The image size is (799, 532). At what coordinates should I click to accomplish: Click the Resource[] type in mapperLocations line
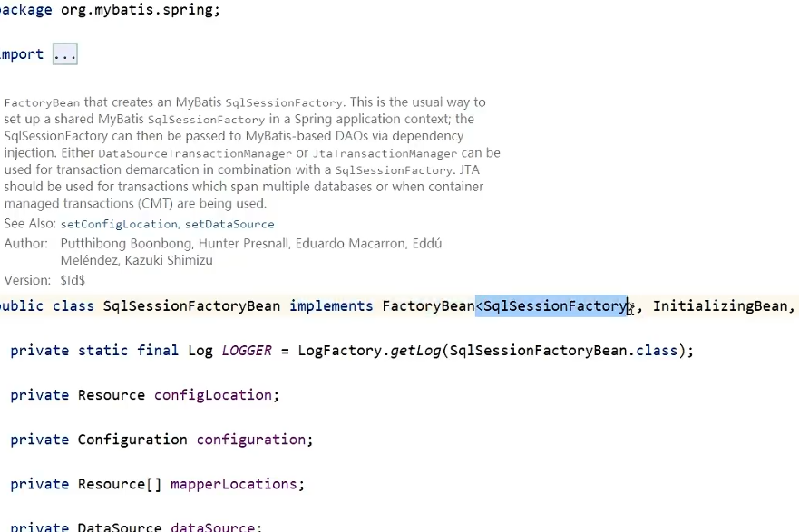coord(120,484)
